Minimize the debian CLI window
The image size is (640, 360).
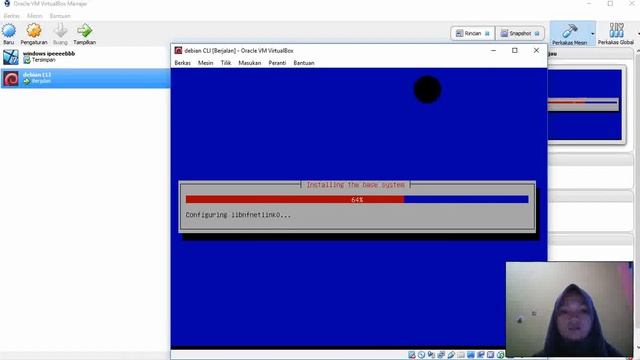(493, 51)
